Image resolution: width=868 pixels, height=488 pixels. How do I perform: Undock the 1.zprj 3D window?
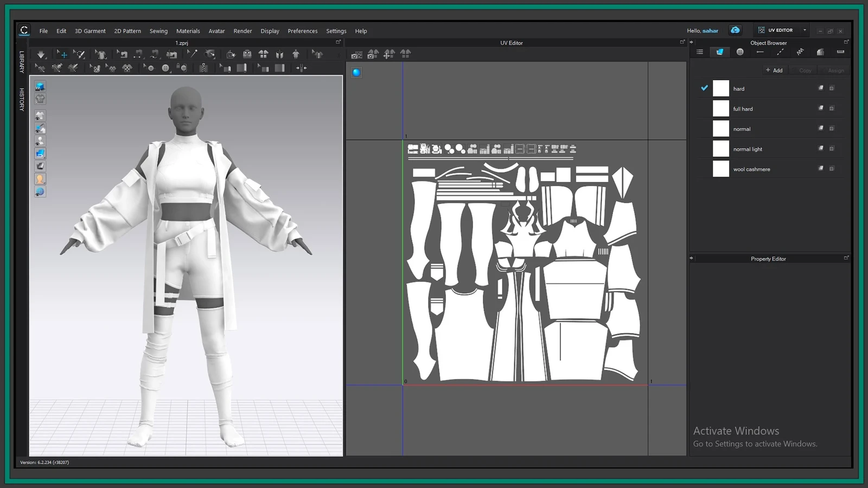tap(338, 42)
